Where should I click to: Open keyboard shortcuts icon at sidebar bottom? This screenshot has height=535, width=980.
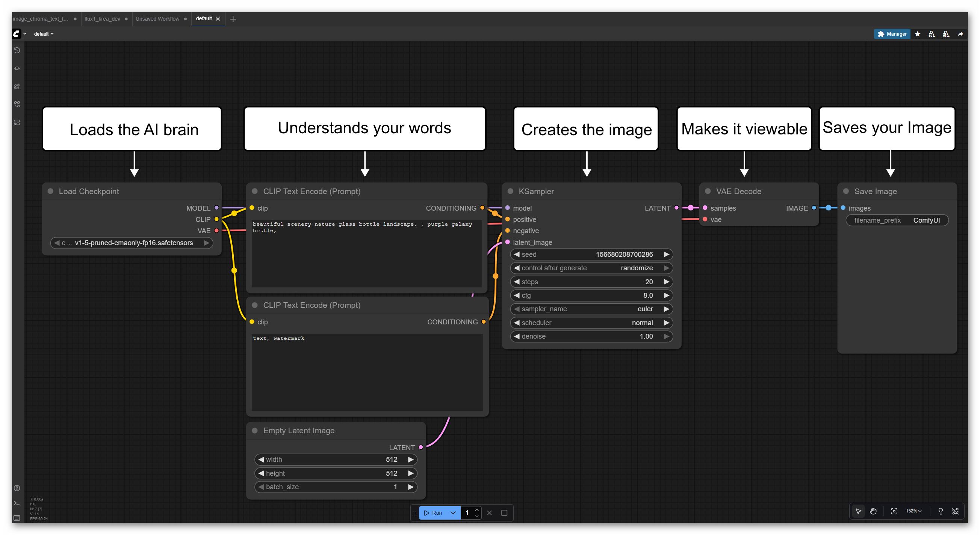[17, 518]
